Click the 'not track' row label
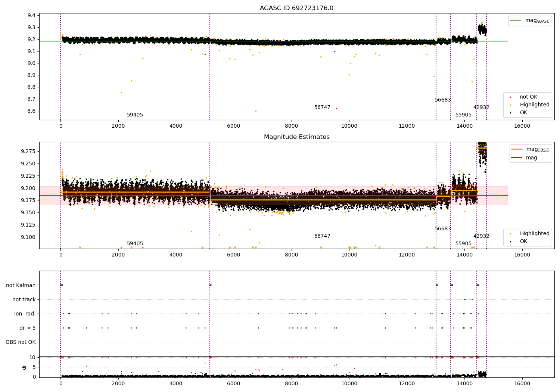 pyautogui.click(x=24, y=299)
